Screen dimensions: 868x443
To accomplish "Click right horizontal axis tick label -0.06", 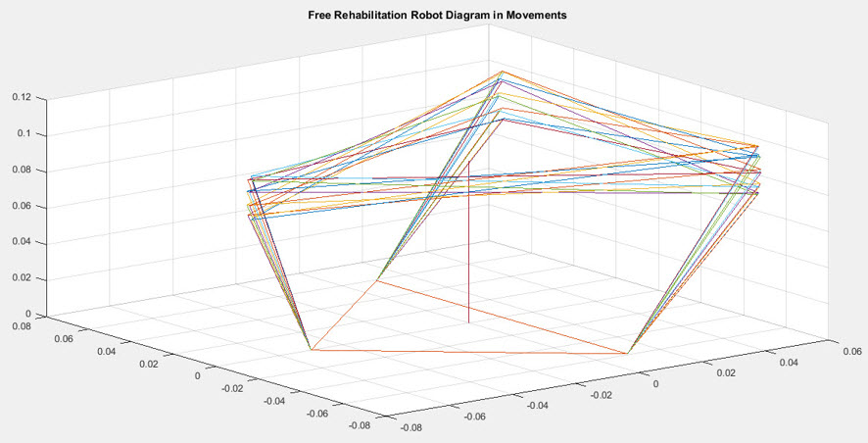I will click(x=474, y=416).
